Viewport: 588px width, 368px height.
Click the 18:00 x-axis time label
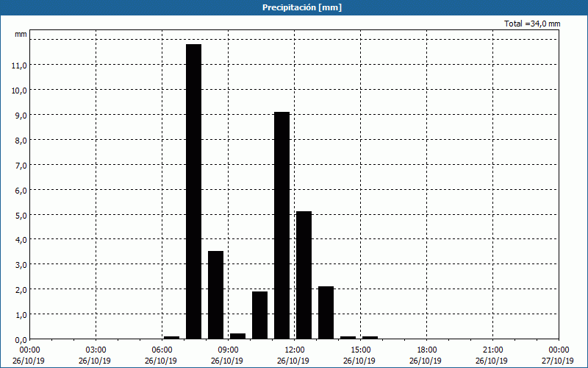tap(426, 350)
